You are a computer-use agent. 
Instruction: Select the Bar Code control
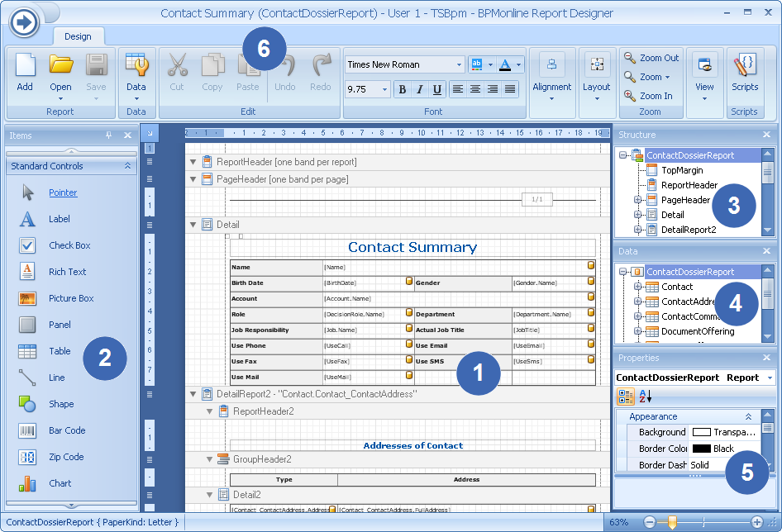(28, 430)
